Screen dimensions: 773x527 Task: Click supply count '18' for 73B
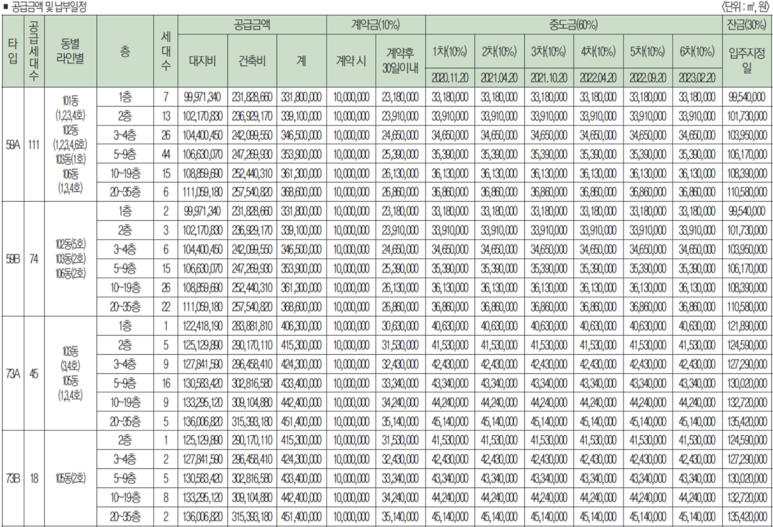[x=33, y=478]
